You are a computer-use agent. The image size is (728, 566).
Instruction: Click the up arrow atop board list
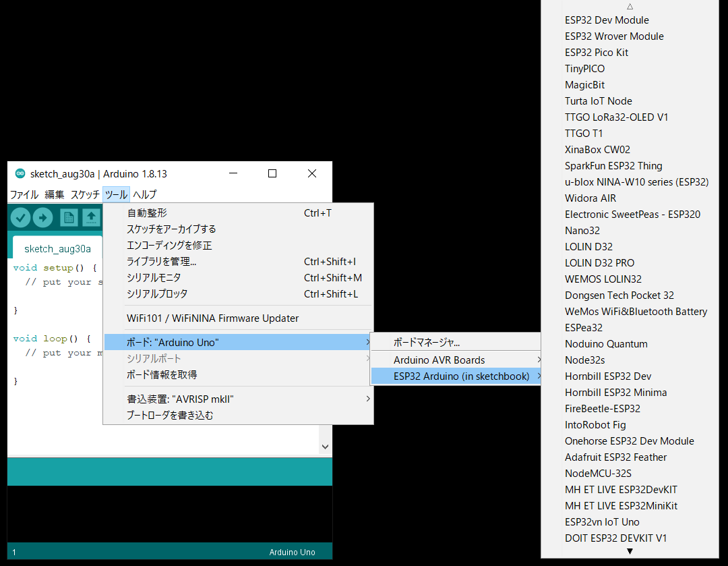click(630, 6)
